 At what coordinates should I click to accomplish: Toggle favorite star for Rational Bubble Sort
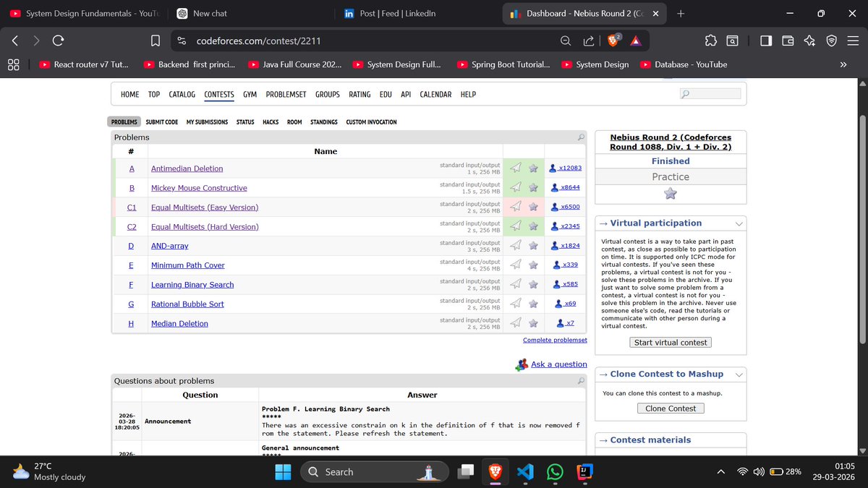pos(533,304)
